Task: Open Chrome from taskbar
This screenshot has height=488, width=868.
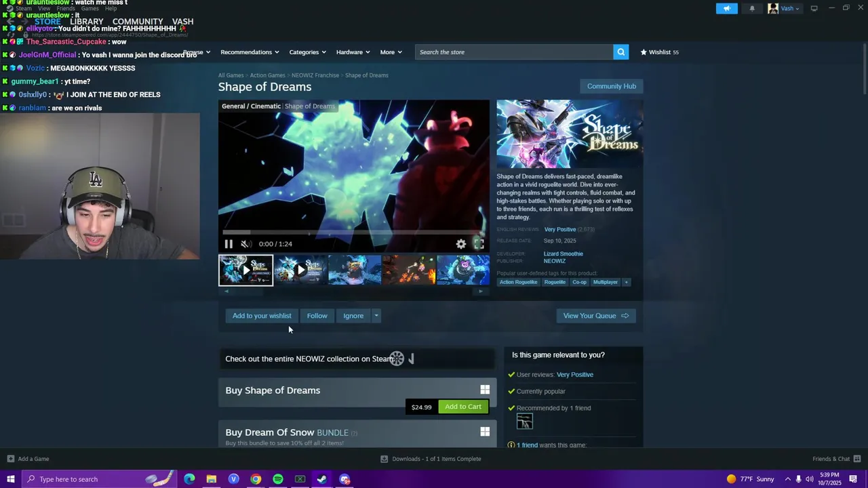Action: (x=256, y=479)
